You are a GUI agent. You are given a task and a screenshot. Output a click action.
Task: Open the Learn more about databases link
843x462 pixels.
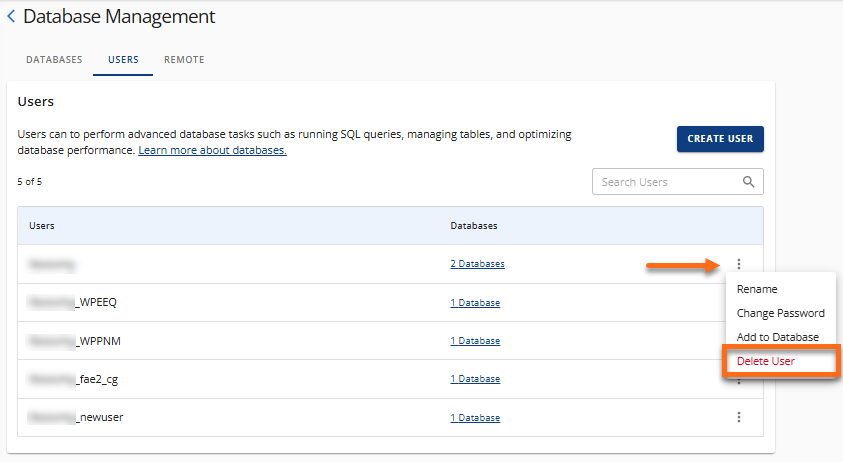(x=212, y=150)
